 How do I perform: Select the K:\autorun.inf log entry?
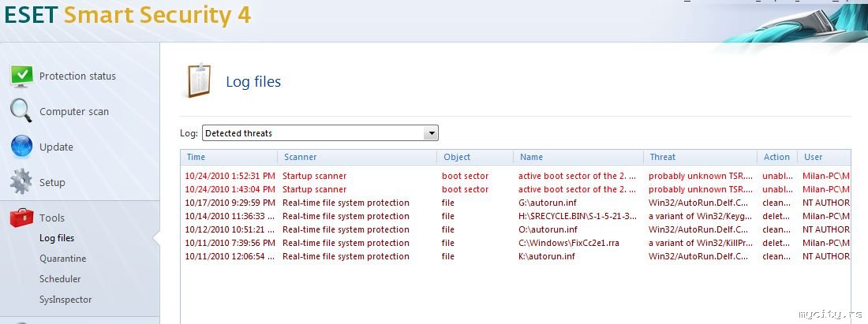click(545, 256)
